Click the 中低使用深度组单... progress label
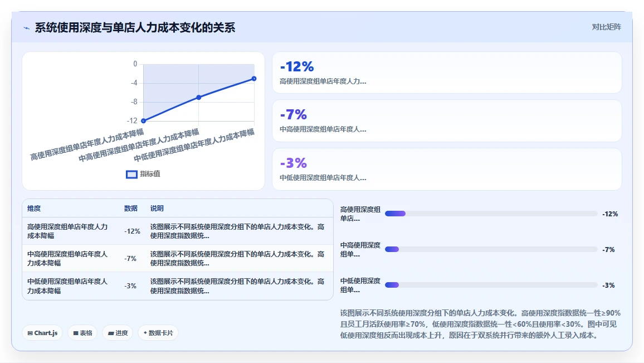This screenshot has height=363, width=644. click(360, 285)
